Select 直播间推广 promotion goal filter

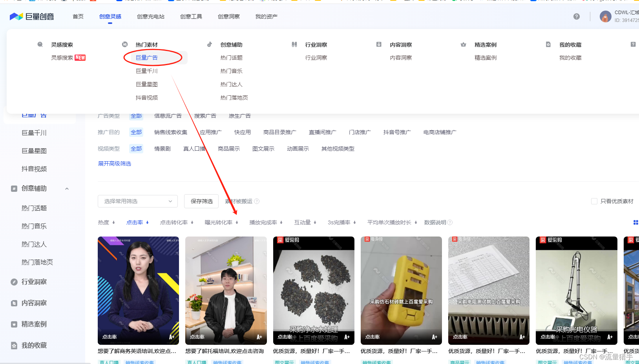pos(323,132)
